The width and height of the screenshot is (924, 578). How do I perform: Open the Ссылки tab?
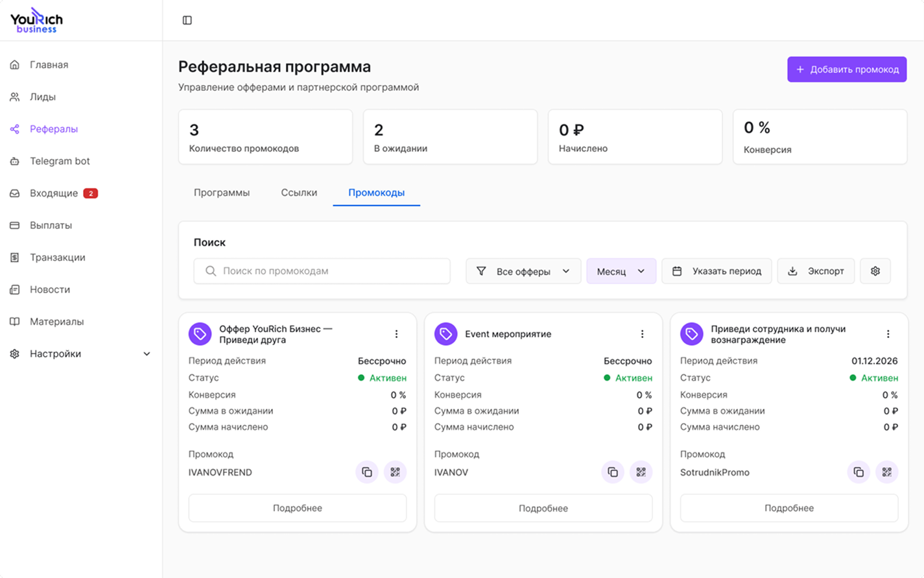[x=298, y=192]
